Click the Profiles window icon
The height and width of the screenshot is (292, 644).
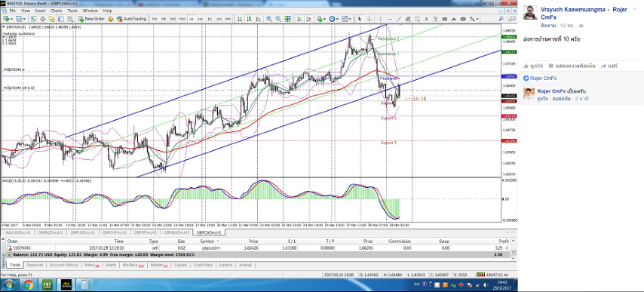coord(20,18)
